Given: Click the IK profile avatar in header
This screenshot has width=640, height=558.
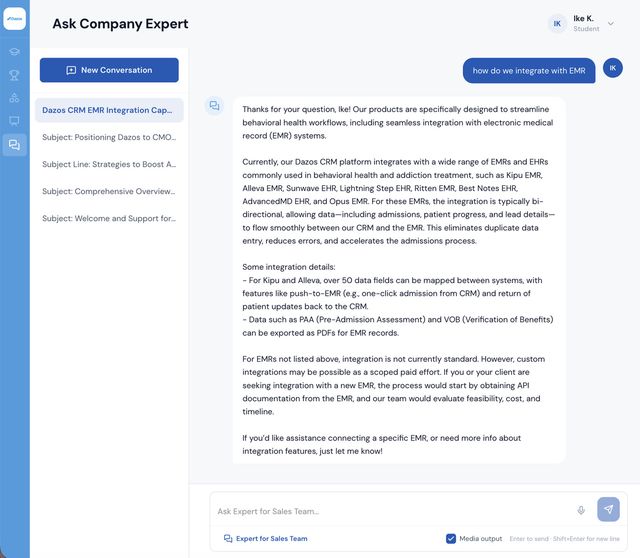Looking at the screenshot, I should (x=557, y=24).
